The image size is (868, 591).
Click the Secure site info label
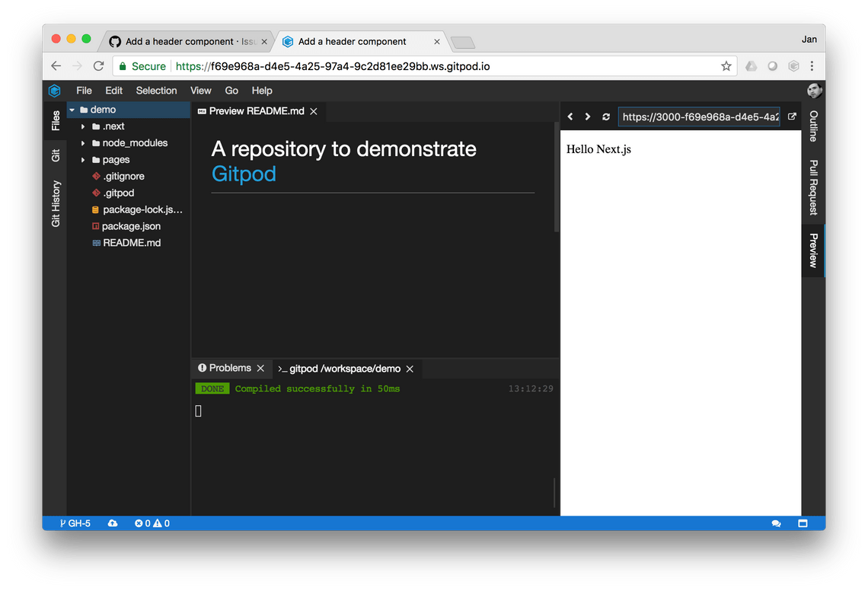point(142,66)
